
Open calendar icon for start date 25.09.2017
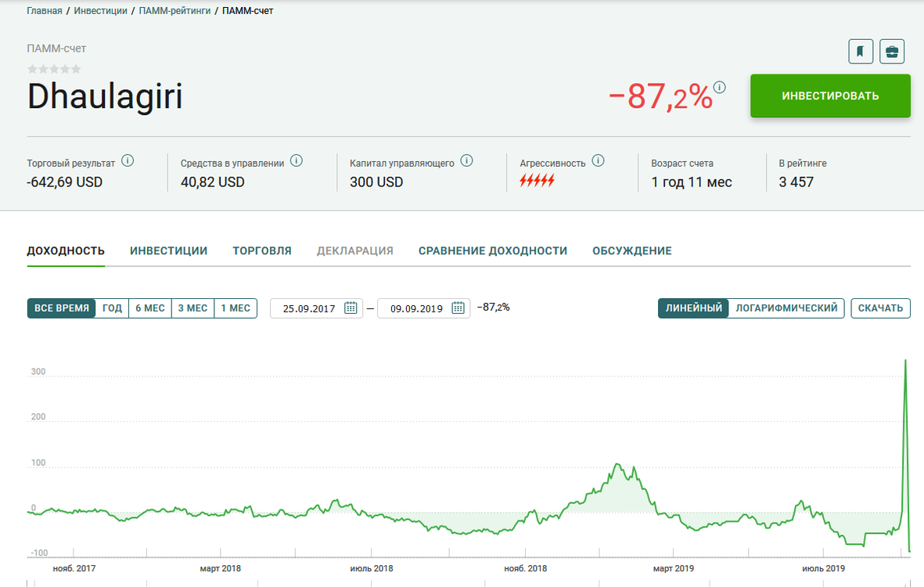(351, 308)
